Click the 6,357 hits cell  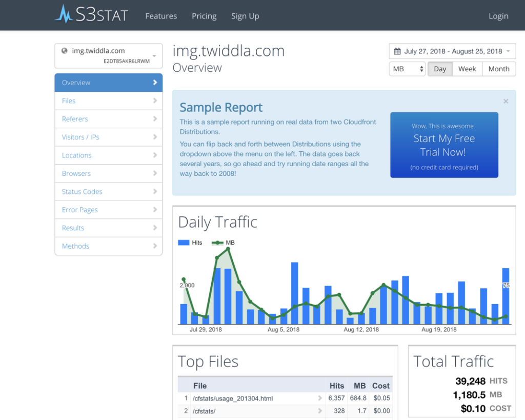click(x=336, y=398)
